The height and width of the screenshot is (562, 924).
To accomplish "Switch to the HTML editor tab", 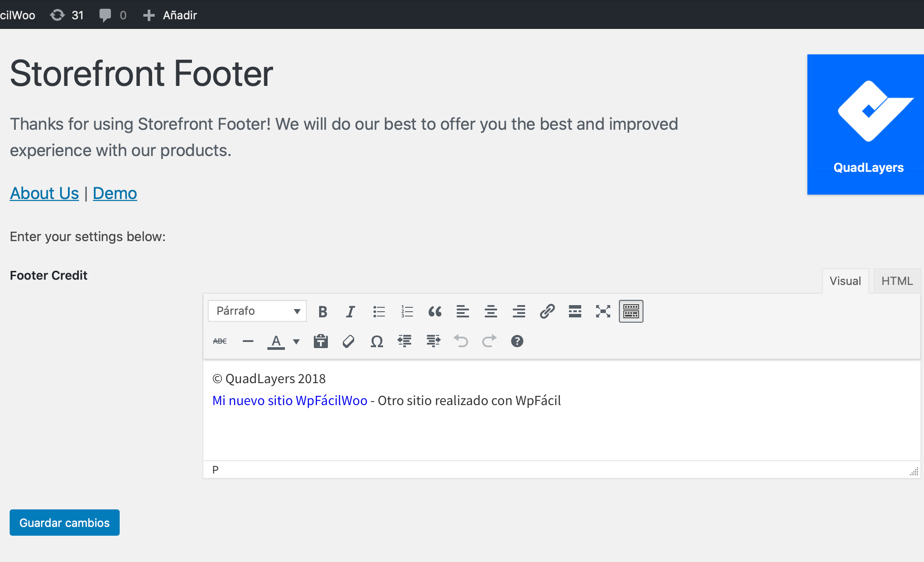I will coord(897,281).
